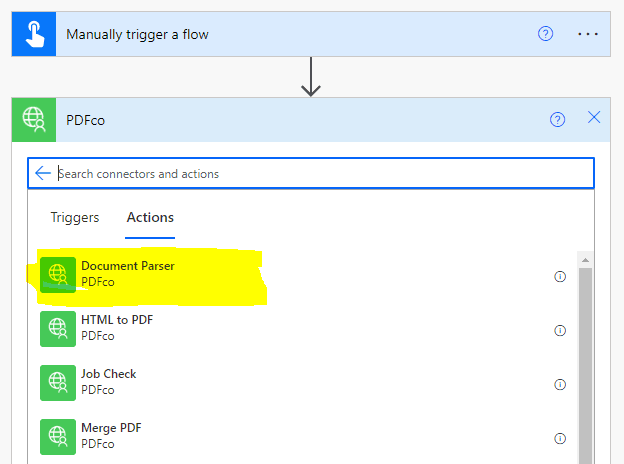Screen dimensions: 624x464
Task: Click the Merge PDF action icon
Action: point(58,437)
